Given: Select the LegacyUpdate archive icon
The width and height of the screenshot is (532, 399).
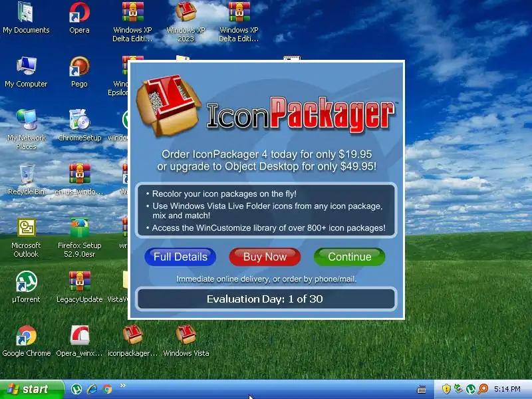Looking at the screenshot, I should pyautogui.click(x=79, y=287).
